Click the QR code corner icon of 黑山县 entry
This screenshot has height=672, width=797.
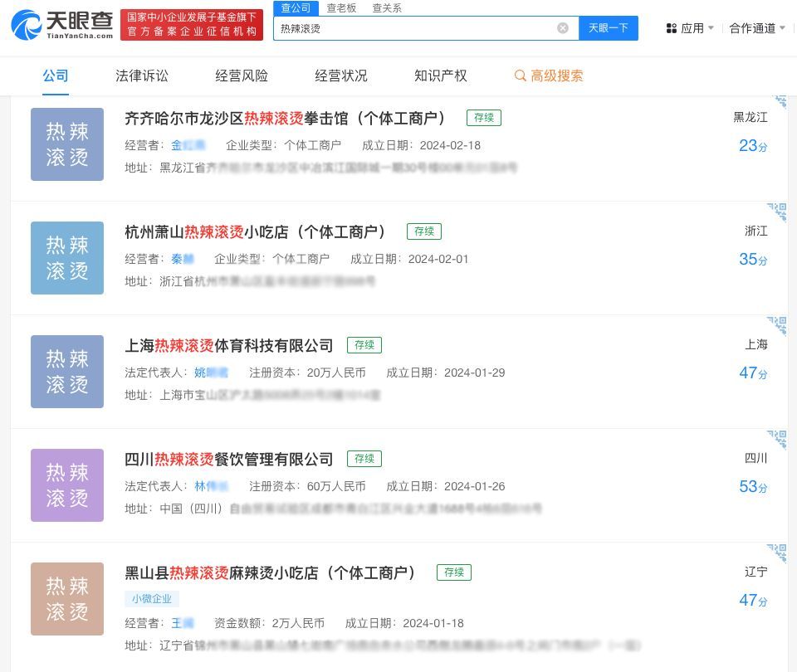click(x=778, y=553)
